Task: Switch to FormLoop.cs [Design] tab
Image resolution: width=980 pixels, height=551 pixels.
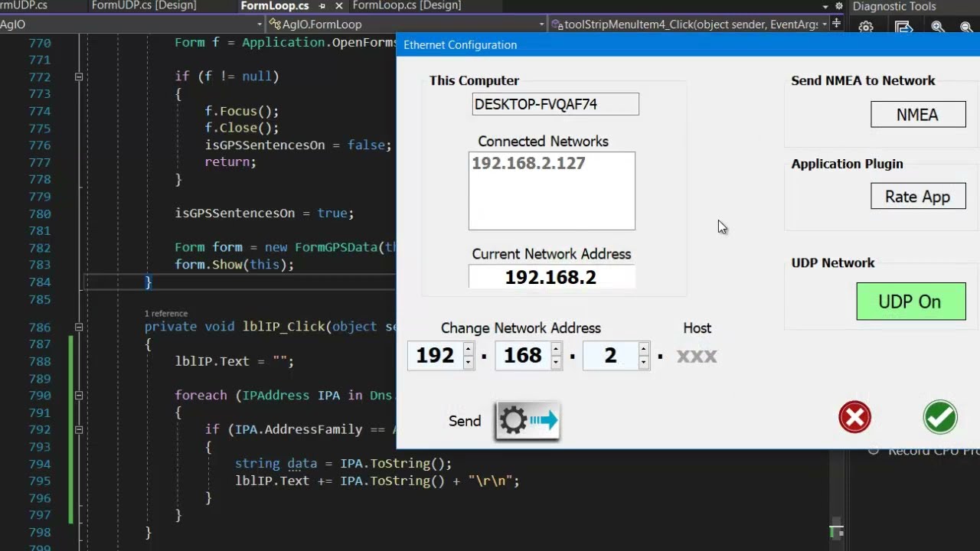Action: click(x=407, y=5)
